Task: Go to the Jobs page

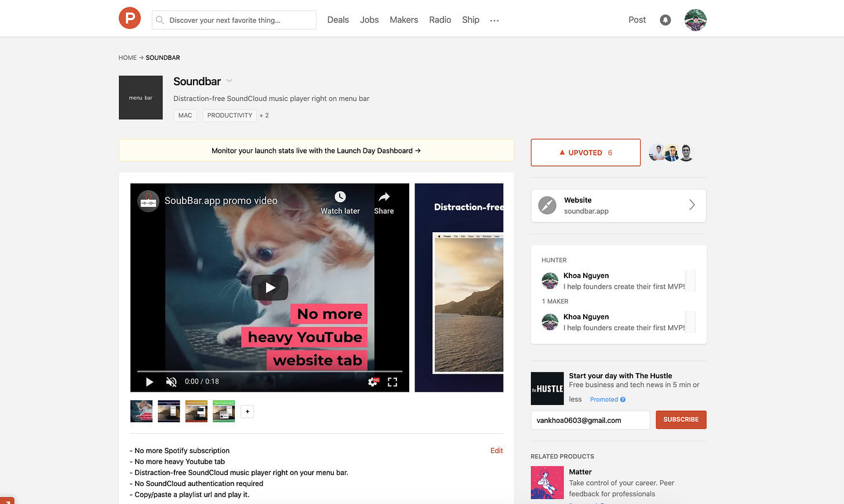Action: (369, 20)
